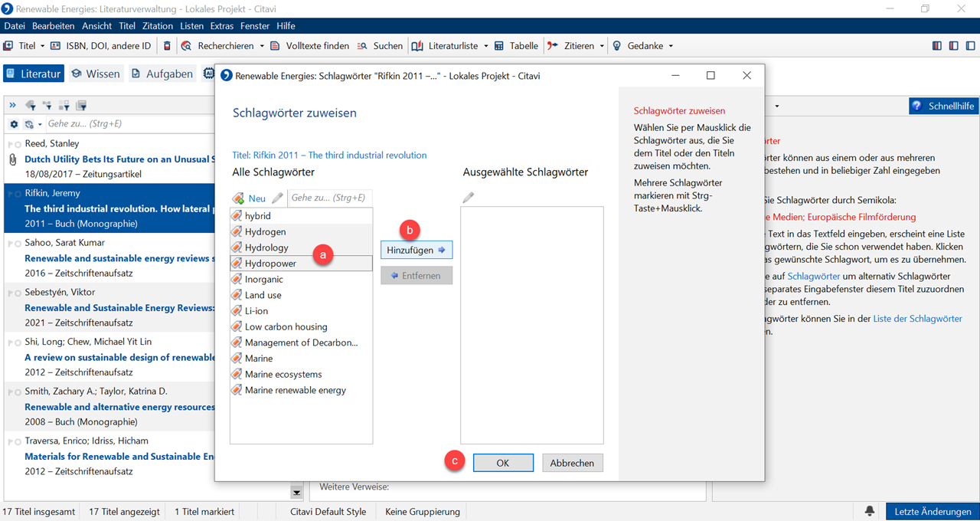Viewport: 980px width, 521px height.
Task: Click the red delete title icon
Action: tap(168, 46)
